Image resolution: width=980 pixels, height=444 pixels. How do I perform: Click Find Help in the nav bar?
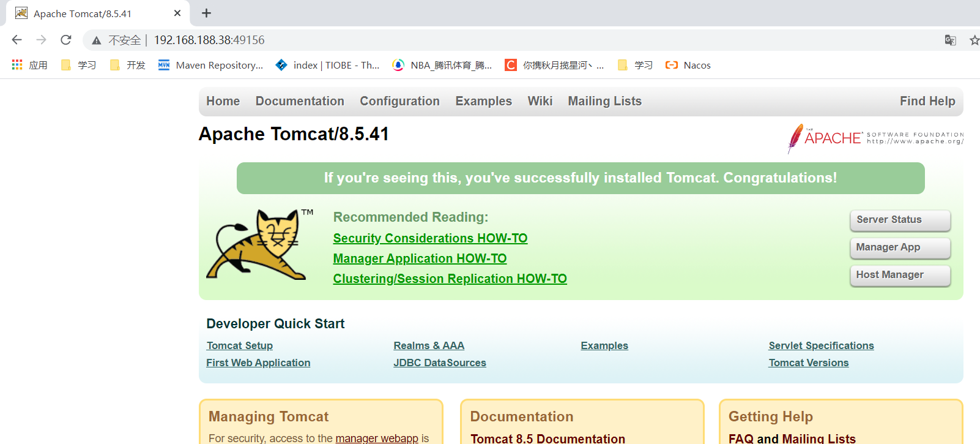[927, 101]
